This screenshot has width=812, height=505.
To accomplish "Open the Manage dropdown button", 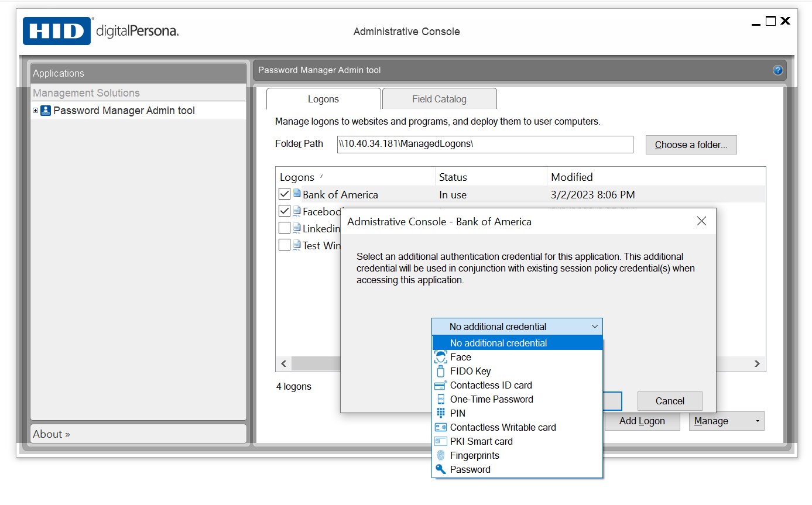I will (x=727, y=421).
